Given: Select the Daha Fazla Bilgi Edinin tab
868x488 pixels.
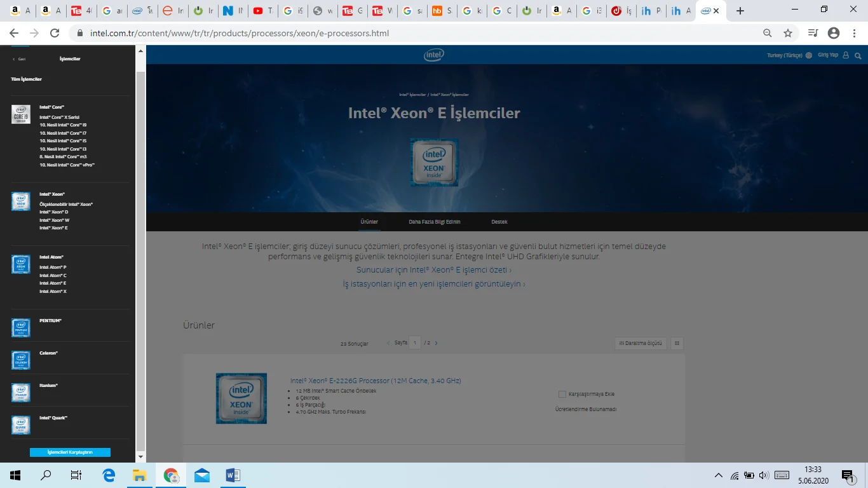Looking at the screenshot, I should 435,222.
